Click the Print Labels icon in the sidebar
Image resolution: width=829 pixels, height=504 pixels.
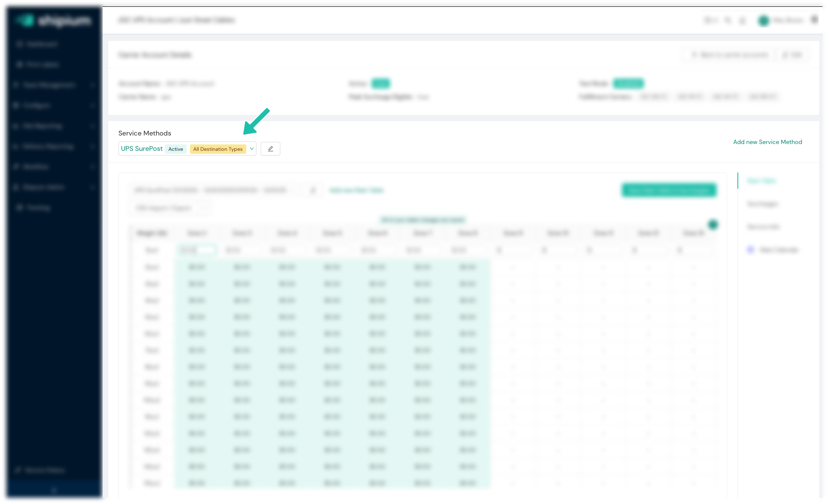[x=19, y=65]
